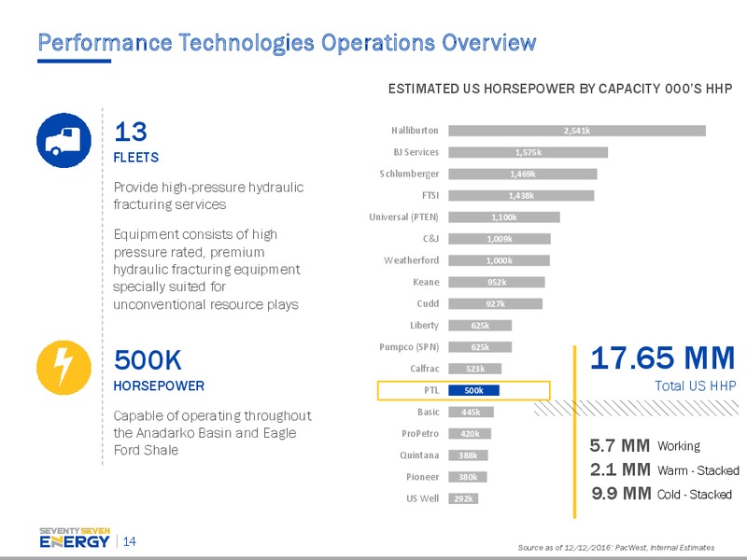
Task: Click the 'HORSEPOWER' heading
Action: [x=159, y=385]
